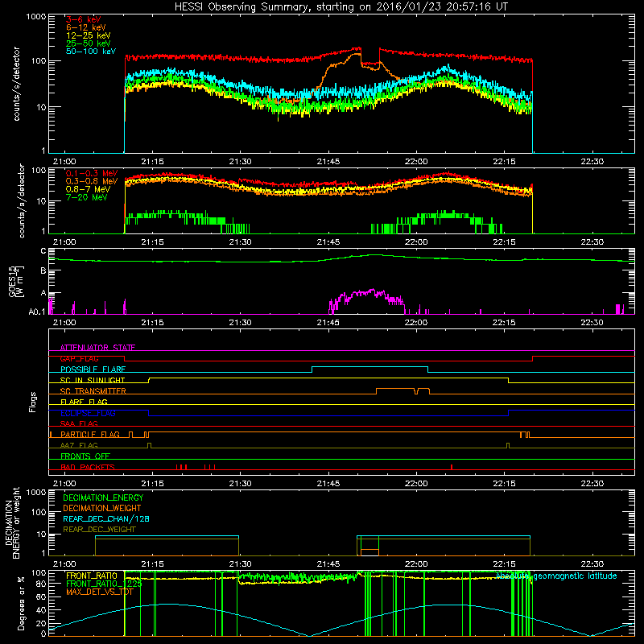The width and height of the screenshot is (644, 644).
Task: Click the 1000 label on the top counts axis
Action: (35, 17)
